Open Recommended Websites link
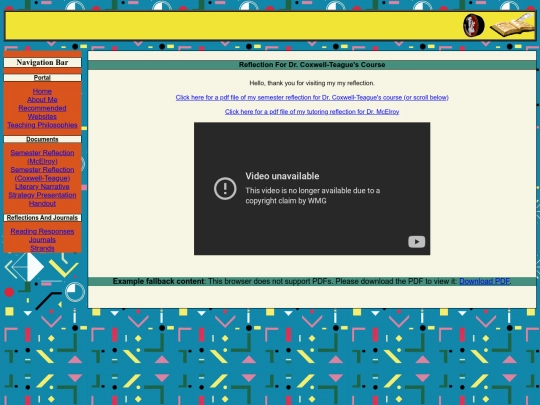 point(42,112)
